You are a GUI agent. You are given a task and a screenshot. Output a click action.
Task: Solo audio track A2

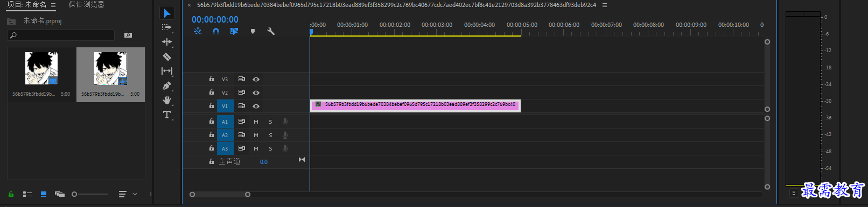270,135
